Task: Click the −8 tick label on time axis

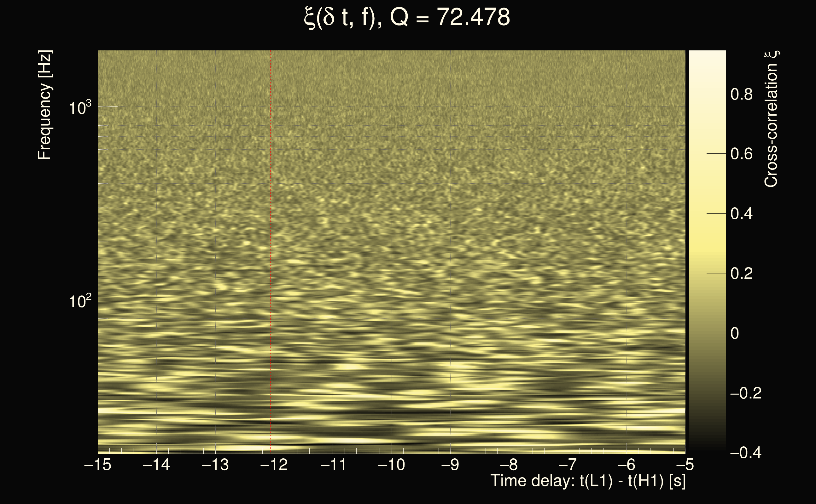Action: [509, 465]
